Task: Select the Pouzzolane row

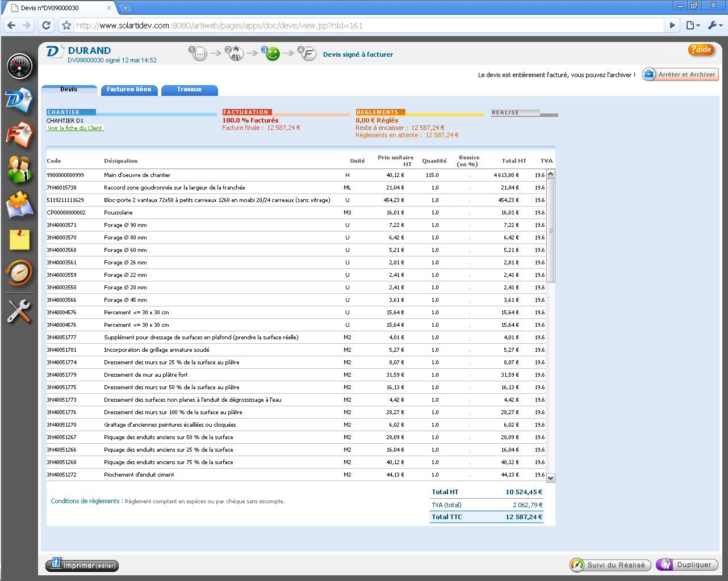Action: coord(296,213)
